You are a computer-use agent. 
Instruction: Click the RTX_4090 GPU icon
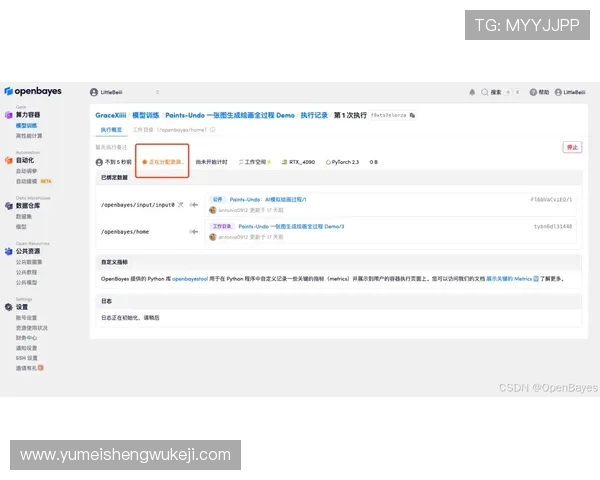coord(284,162)
